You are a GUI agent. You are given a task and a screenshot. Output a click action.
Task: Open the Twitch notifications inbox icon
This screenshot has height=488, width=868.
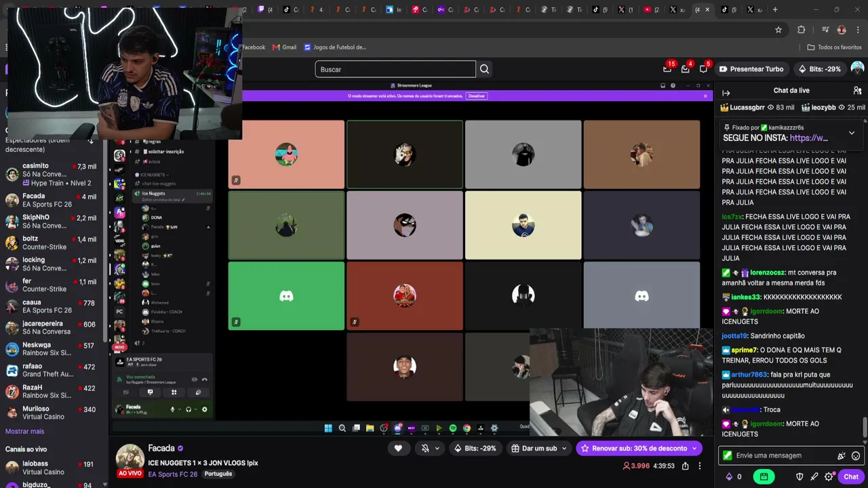[686, 68]
